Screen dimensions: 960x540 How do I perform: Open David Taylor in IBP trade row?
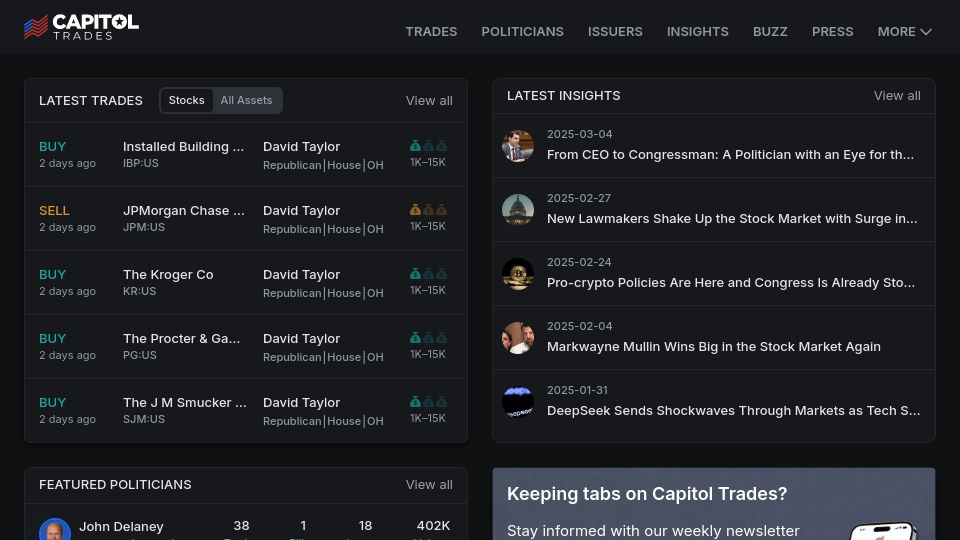click(x=301, y=146)
